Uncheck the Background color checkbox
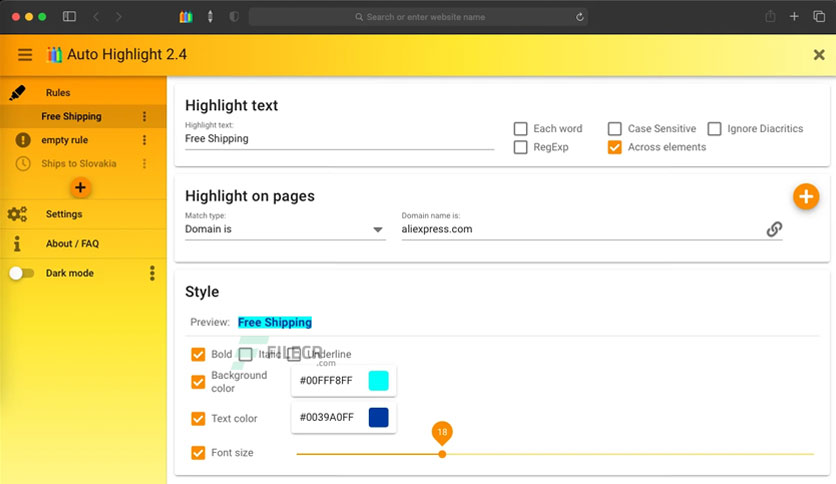 [x=198, y=382]
